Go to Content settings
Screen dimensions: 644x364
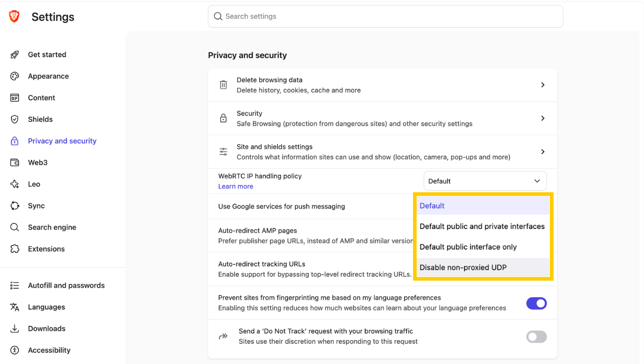point(42,98)
